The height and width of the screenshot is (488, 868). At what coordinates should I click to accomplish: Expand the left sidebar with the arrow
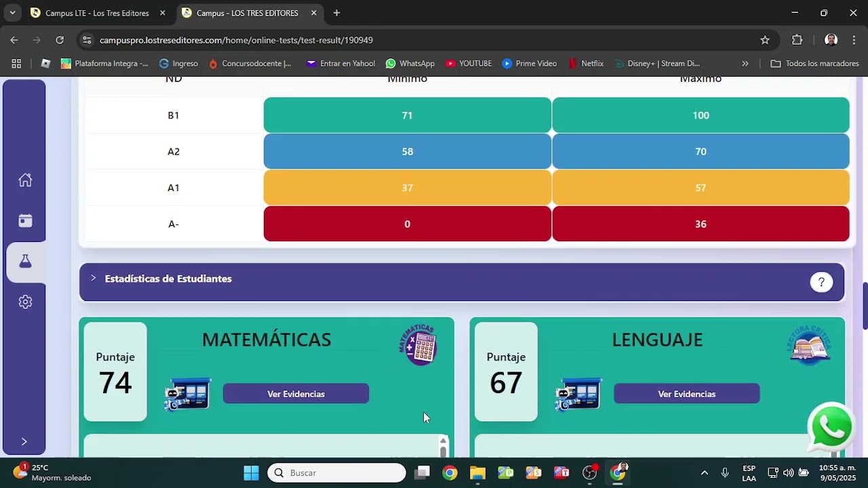coord(24,442)
